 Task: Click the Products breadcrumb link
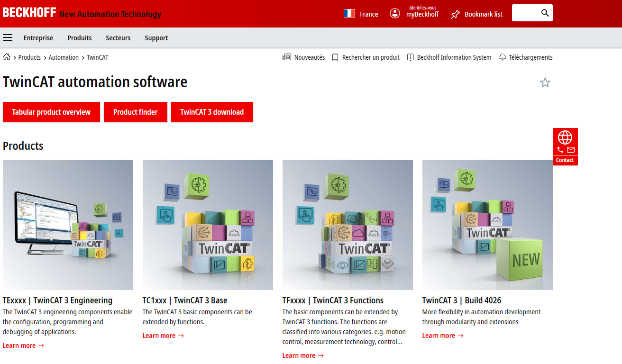coord(29,57)
